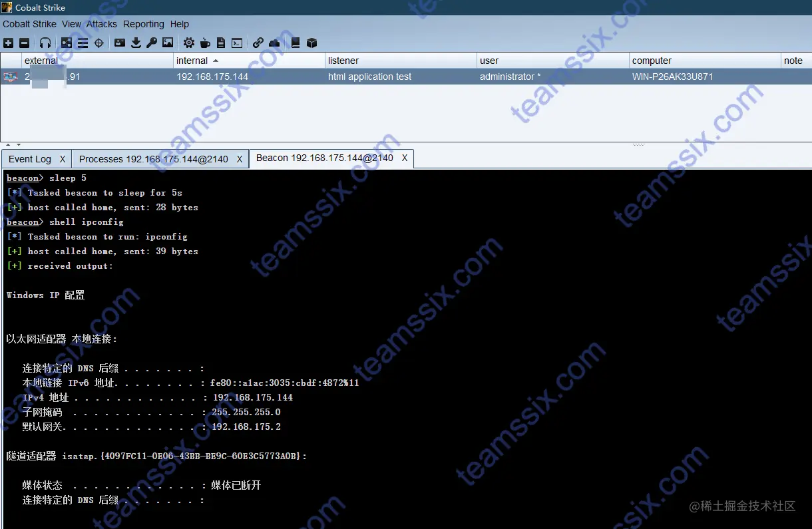Viewport: 812px width, 529px height.
Task: Sort sessions by the note column header
Action: pyautogui.click(x=797, y=61)
